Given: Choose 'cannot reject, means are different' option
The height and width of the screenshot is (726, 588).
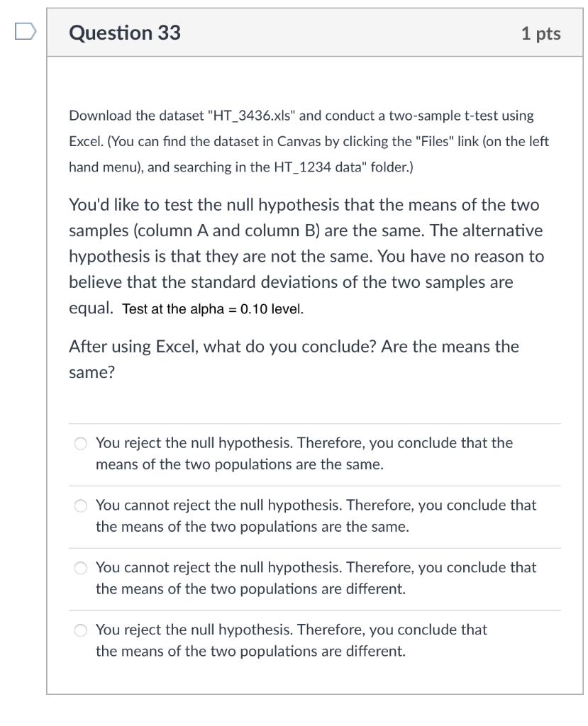Looking at the screenshot, I should 80,567.
